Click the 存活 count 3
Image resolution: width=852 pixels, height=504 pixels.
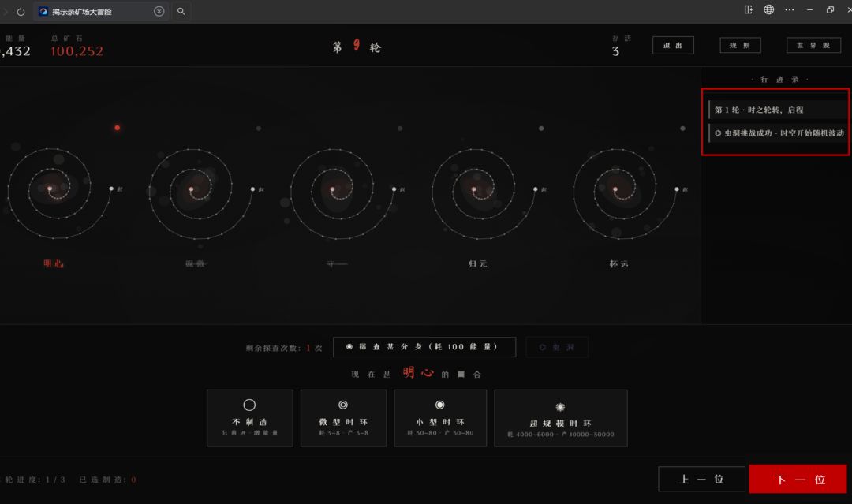(x=615, y=51)
